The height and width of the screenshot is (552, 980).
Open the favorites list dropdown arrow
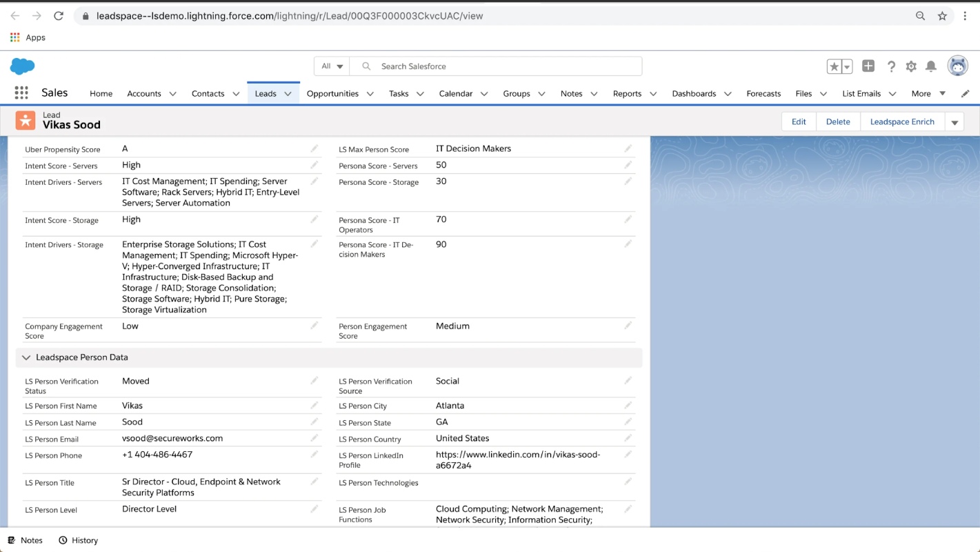pos(847,66)
